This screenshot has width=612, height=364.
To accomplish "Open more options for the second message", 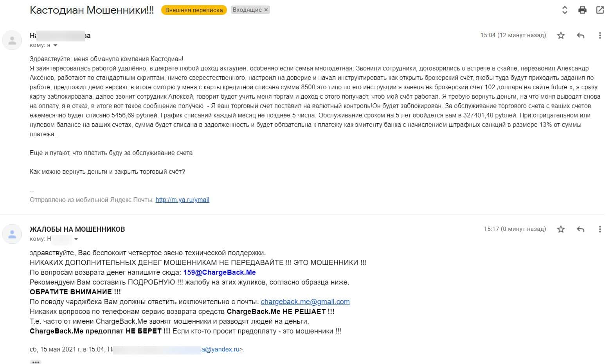I will (x=599, y=229).
